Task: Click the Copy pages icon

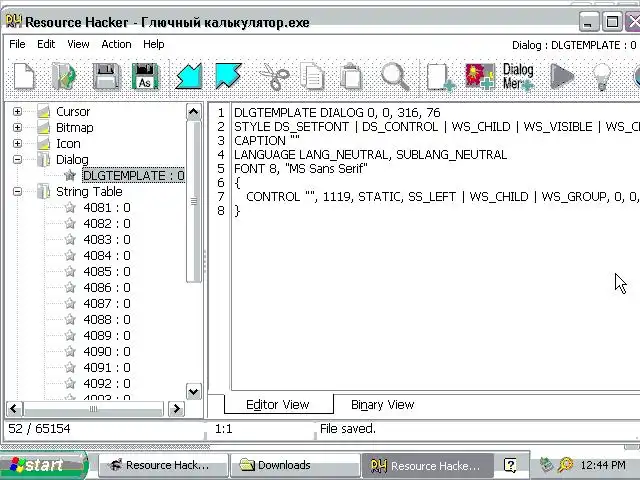Action: pos(312,76)
